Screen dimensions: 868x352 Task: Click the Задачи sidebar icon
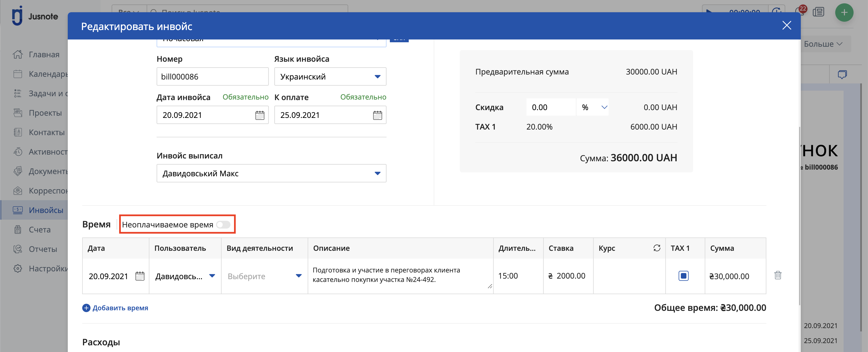tap(17, 93)
